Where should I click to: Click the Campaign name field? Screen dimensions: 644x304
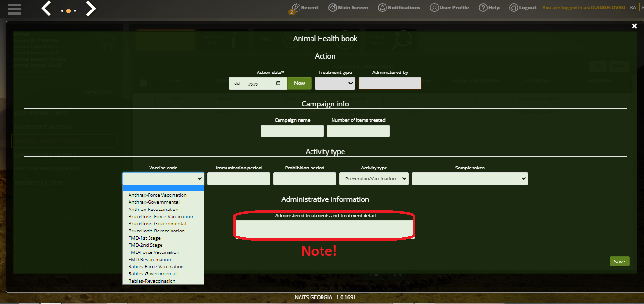(x=292, y=131)
